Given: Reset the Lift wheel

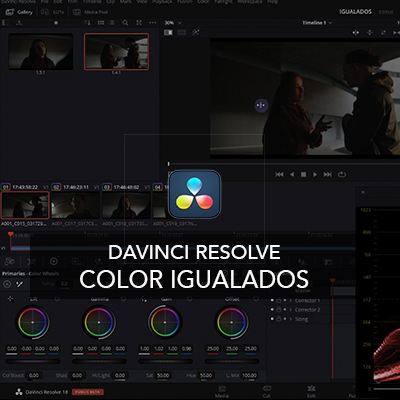Looking at the screenshot, I should point(57,299).
